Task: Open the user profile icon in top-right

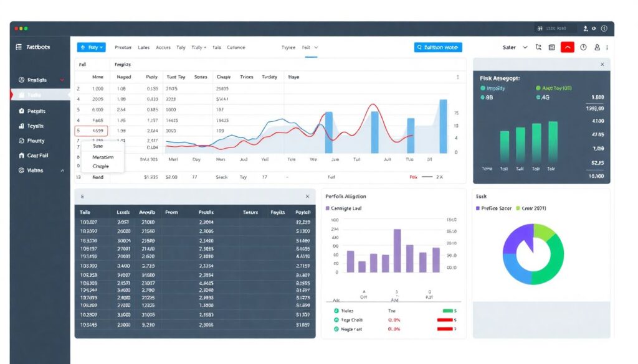Action: (x=596, y=47)
